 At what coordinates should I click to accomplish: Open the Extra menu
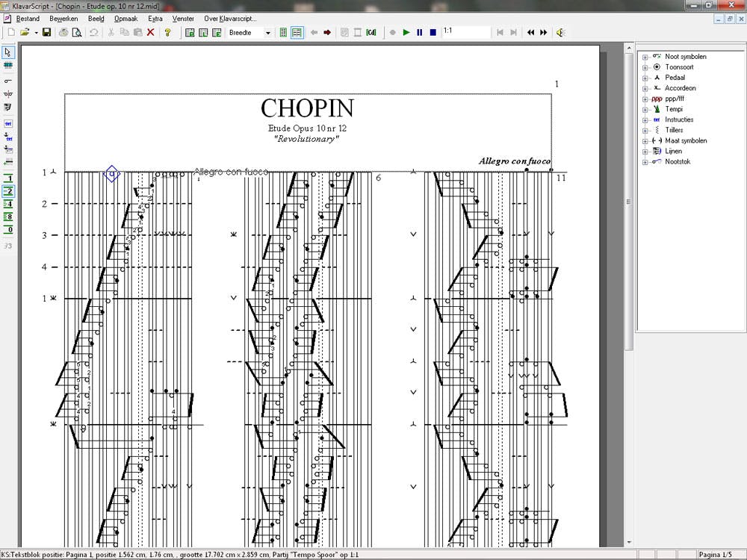[x=155, y=19]
